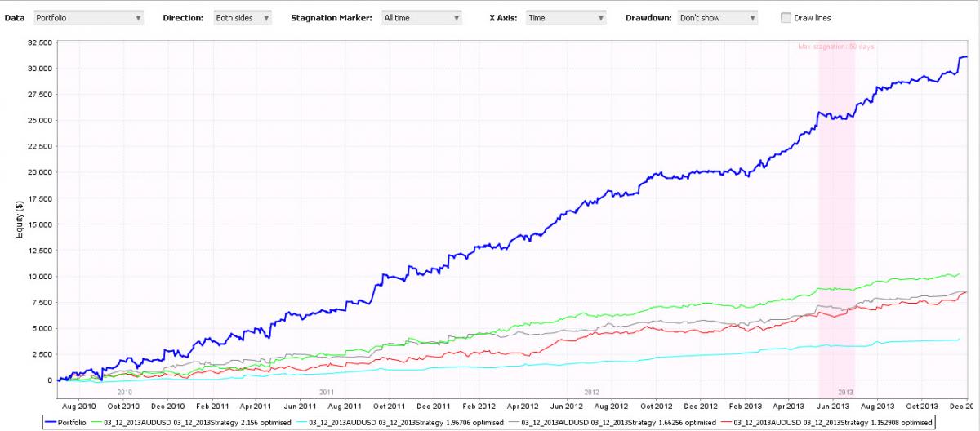Image resolution: width=980 pixels, height=431 pixels.
Task: Click the blue Portfolio legend swatch
Action: click(x=54, y=421)
